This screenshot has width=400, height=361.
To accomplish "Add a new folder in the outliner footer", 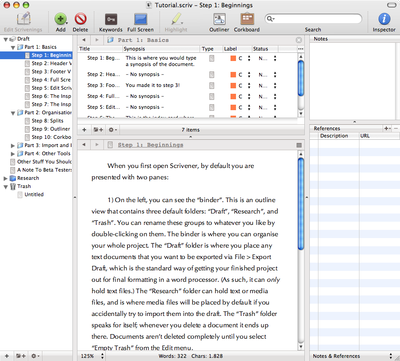I will pos(98,130).
